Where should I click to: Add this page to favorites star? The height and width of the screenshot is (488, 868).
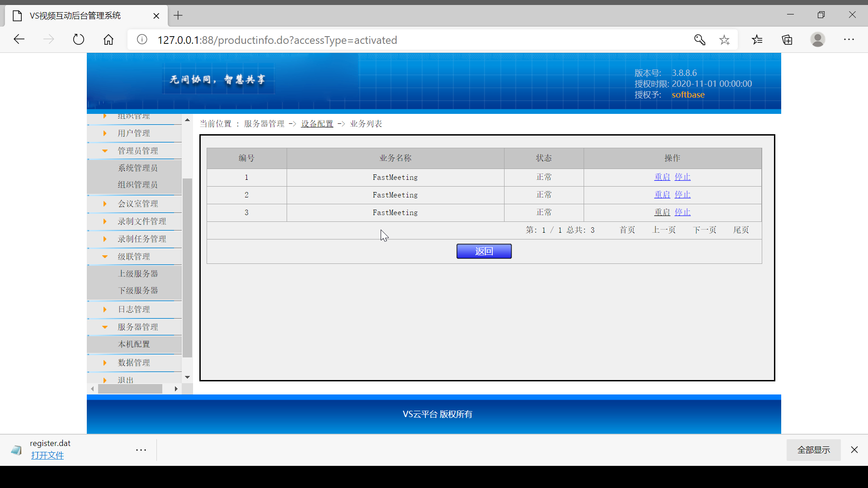tap(725, 40)
